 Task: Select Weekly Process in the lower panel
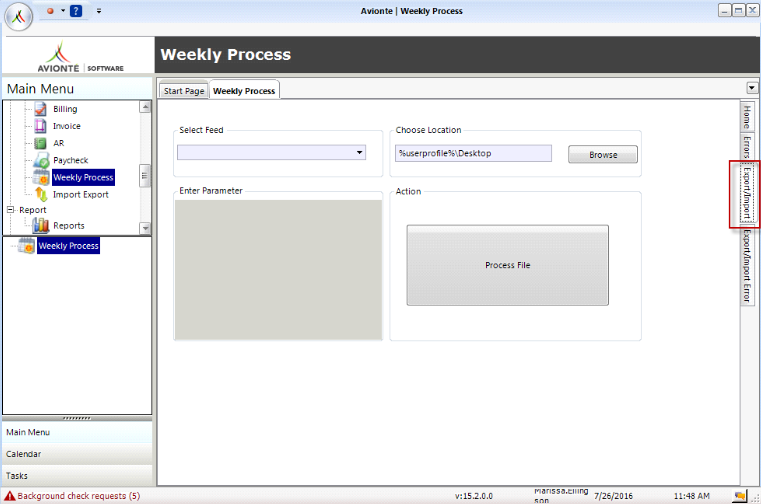coord(69,246)
